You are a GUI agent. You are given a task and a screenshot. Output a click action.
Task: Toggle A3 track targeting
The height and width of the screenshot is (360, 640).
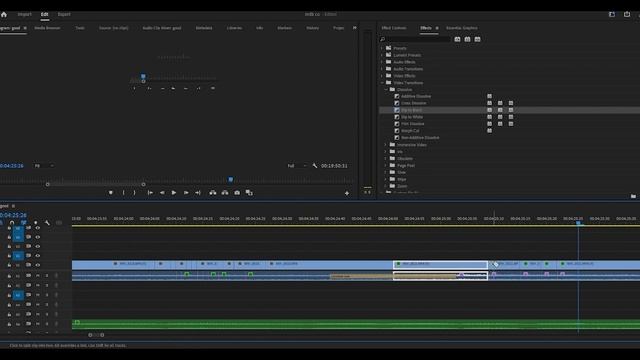[x=18, y=295]
